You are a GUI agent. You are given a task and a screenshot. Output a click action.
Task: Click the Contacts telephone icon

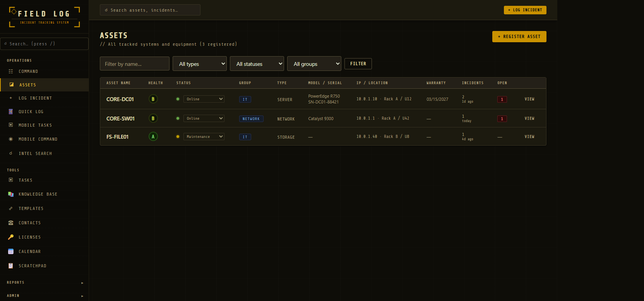(11, 223)
